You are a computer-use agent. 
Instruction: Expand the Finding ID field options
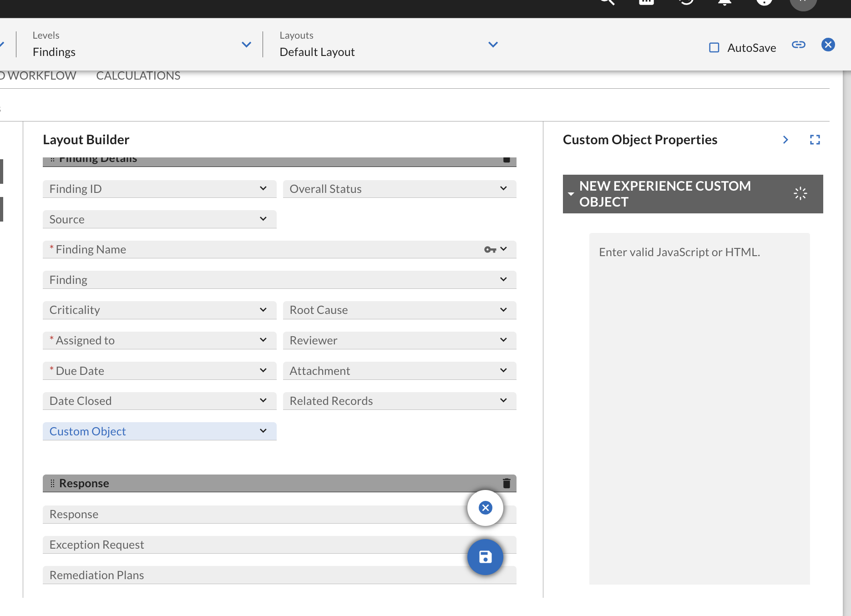coord(263,188)
